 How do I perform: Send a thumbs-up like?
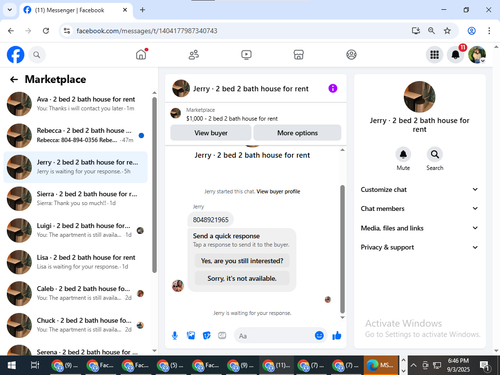pyautogui.click(x=337, y=335)
